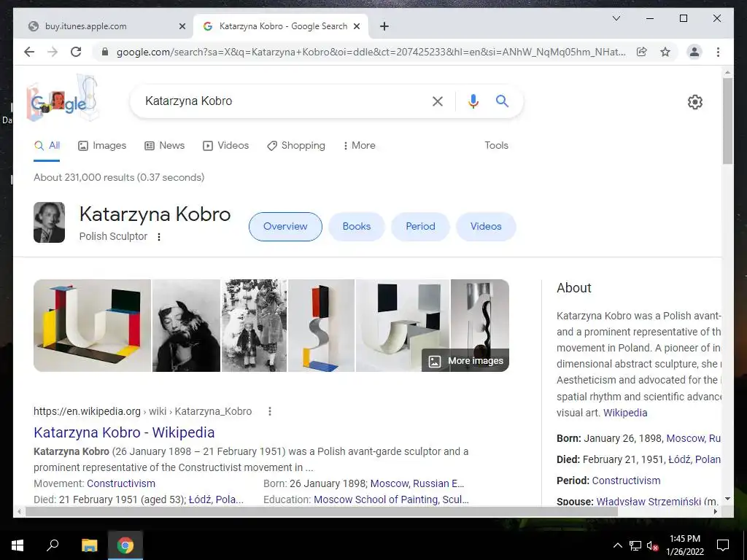View site info via the padlock icon
The width and height of the screenshot is (747, 560).
(x=105, y=52)
